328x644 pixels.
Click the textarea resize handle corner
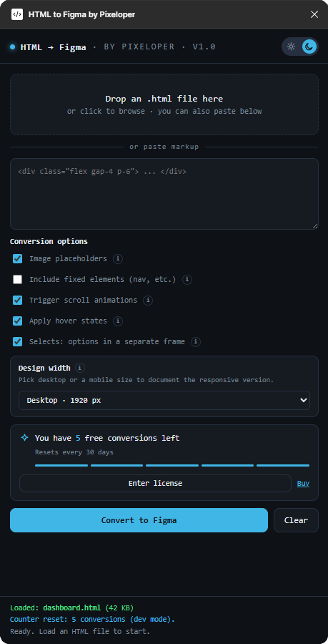click(x=315, y=226)
